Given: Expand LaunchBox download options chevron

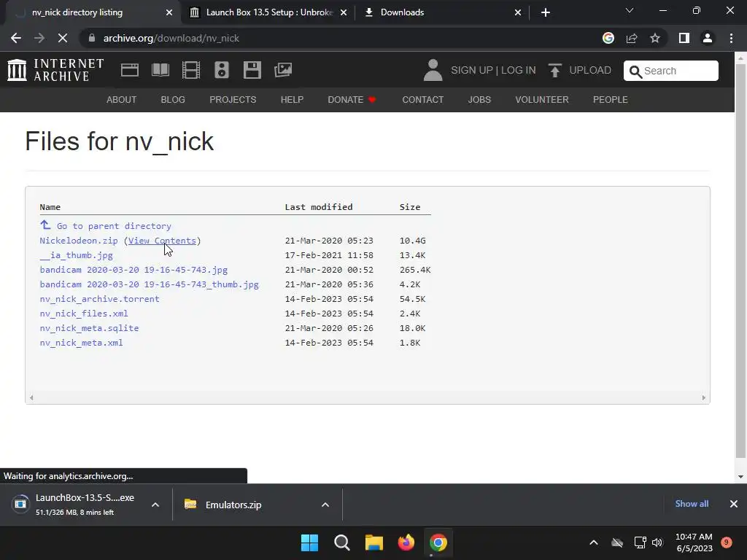Looking at the screenshot, I should 155,505.
